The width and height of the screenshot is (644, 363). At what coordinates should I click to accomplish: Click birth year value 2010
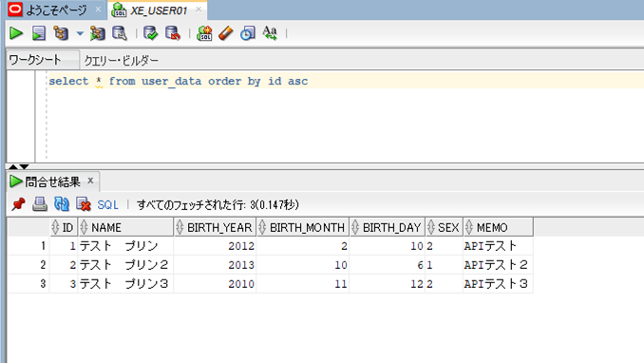pyautogui.click(x=241, y=284)
